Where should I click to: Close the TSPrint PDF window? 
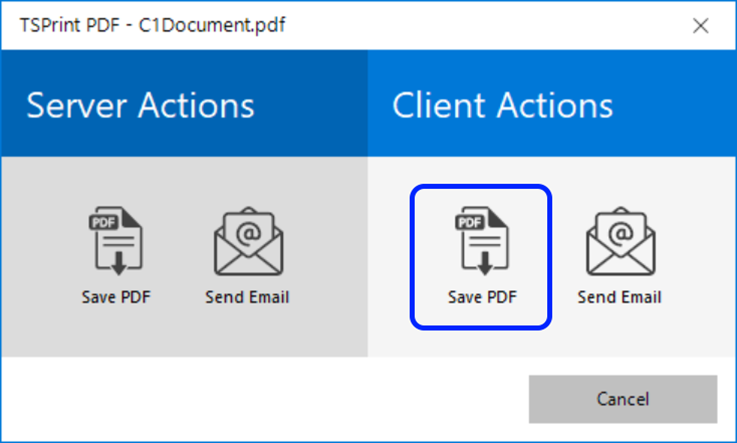(x=700, y=25)
